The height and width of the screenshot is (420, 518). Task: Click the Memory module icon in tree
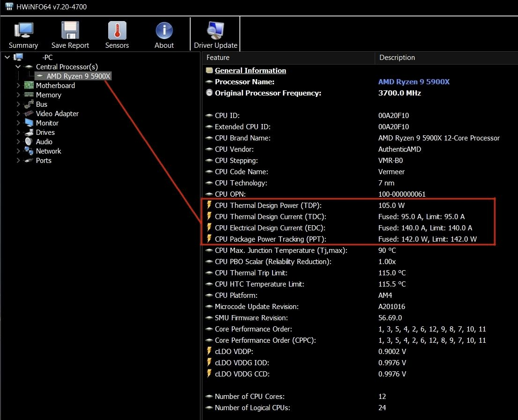(x=29, y=95)
